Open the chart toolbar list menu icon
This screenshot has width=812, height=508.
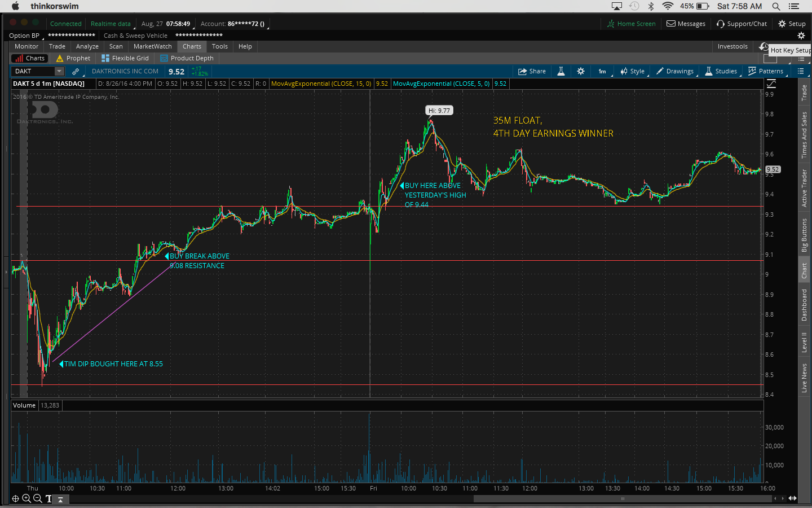click(801, 71)
